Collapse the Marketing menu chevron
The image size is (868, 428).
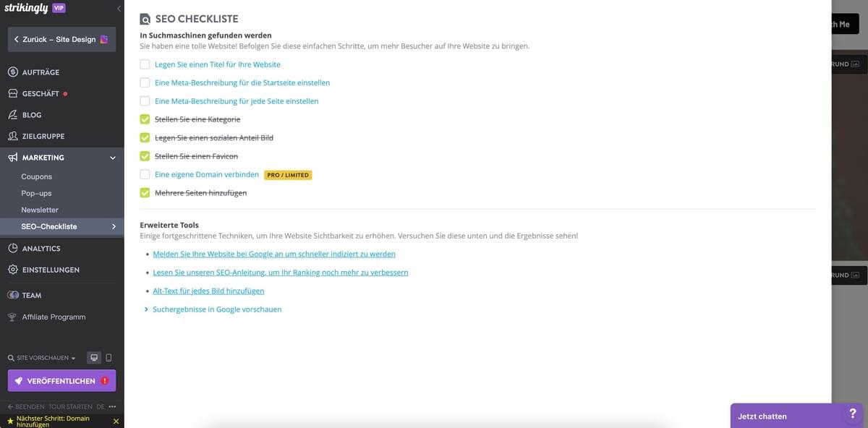pos(112,157)
